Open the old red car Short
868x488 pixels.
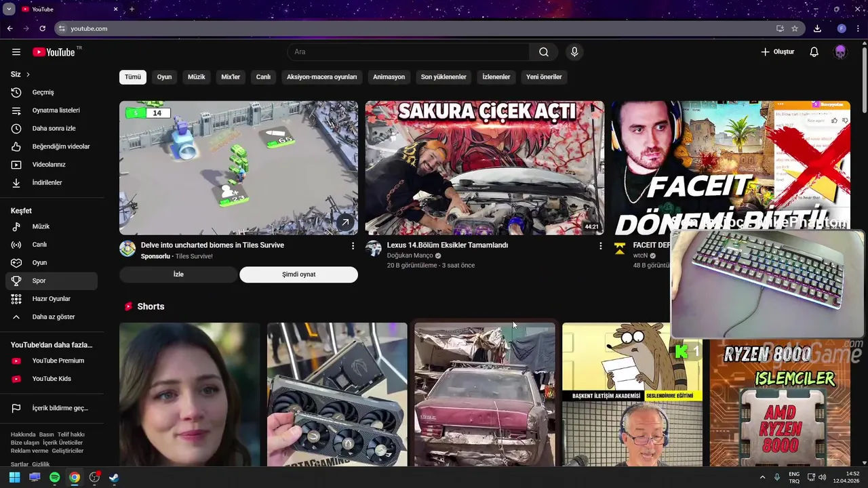click(485, 394)
